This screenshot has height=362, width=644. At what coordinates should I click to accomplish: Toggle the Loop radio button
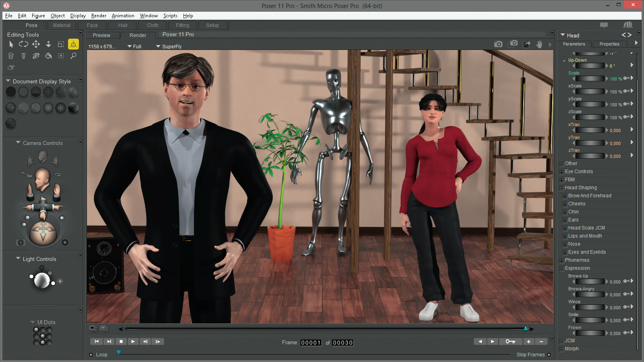pyautogui.click(x=91, y=355)
